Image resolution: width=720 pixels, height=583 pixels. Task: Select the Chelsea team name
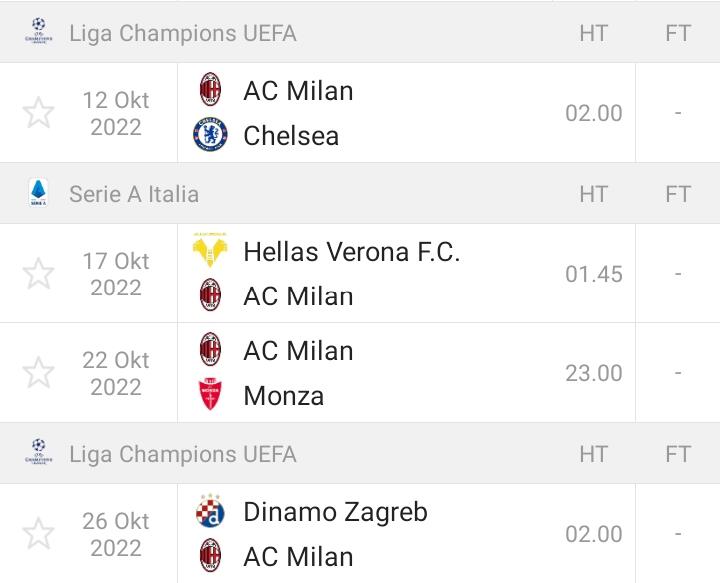pos(291,136)
